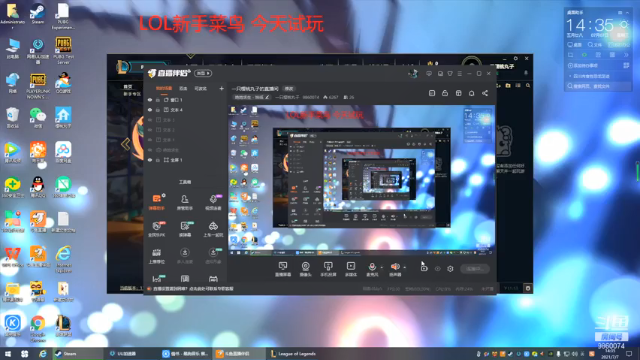This screenshot has width=640, height=360.
Task: Select the 文本 4 source row
Action: 186,110
